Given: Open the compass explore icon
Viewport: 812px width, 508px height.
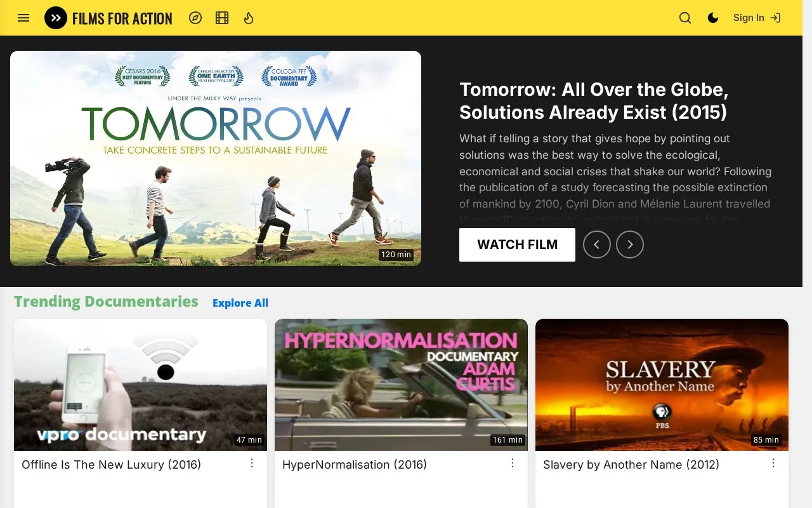Looking at the screenshot, I should coord(195,18).
